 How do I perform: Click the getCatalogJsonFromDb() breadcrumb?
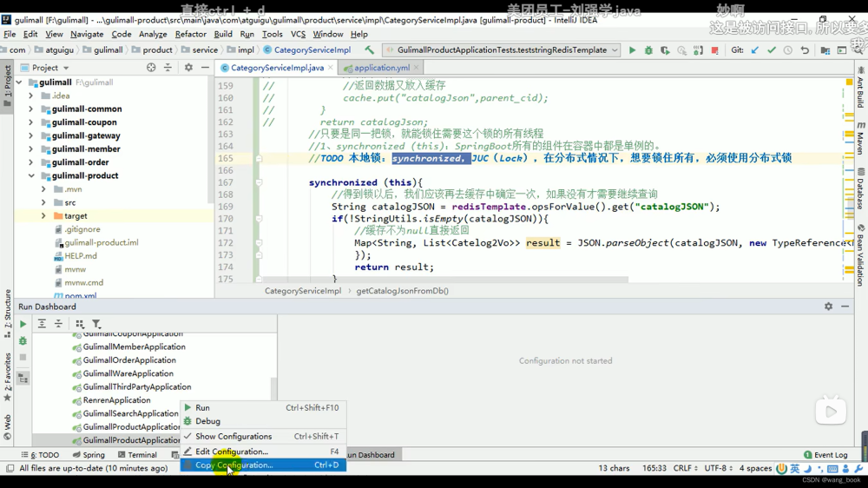pyautogui.click(x=403, y=291)
